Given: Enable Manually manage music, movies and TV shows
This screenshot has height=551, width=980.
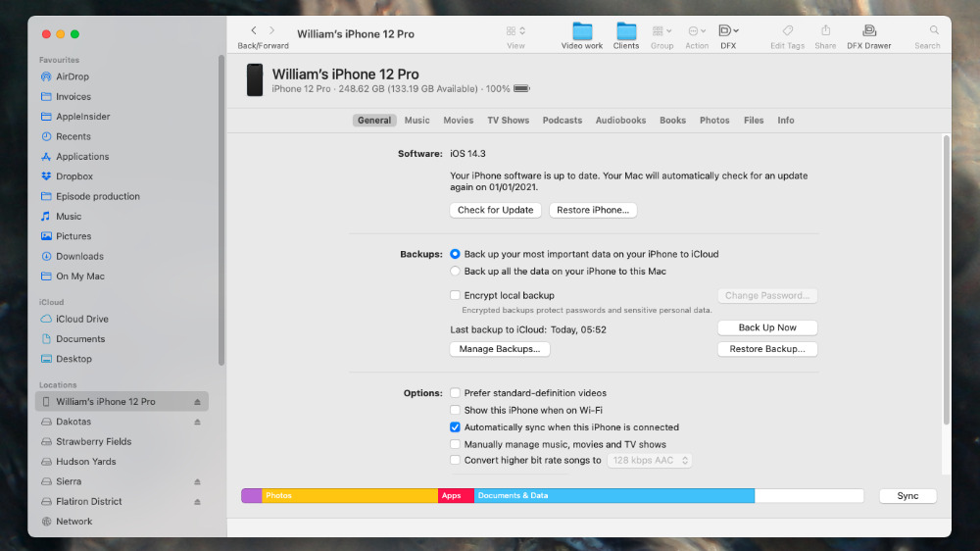Looking at the screenshot, I should click(x=455, y=444).
